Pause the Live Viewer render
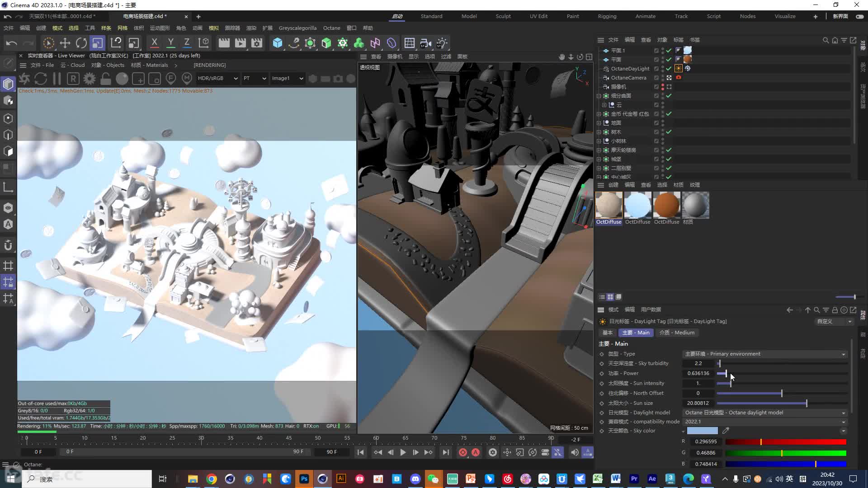 [57, 79]
